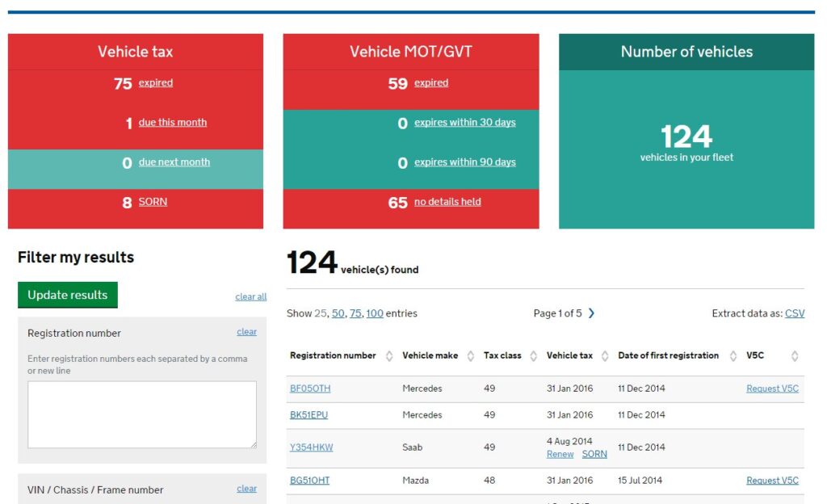Open expired vehicle tax list
The height and width of the screenshot is (504, 827).
(x=156, y=82)
